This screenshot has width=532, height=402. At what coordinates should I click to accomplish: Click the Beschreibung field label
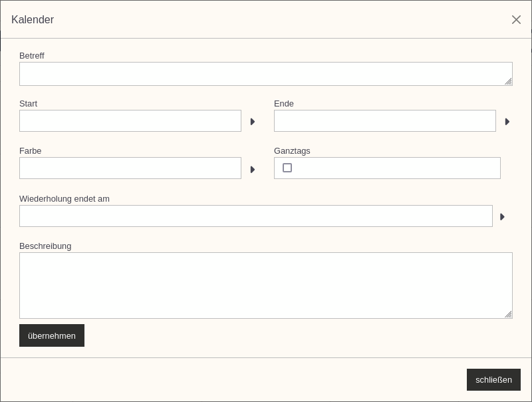[x=45, y=246]
